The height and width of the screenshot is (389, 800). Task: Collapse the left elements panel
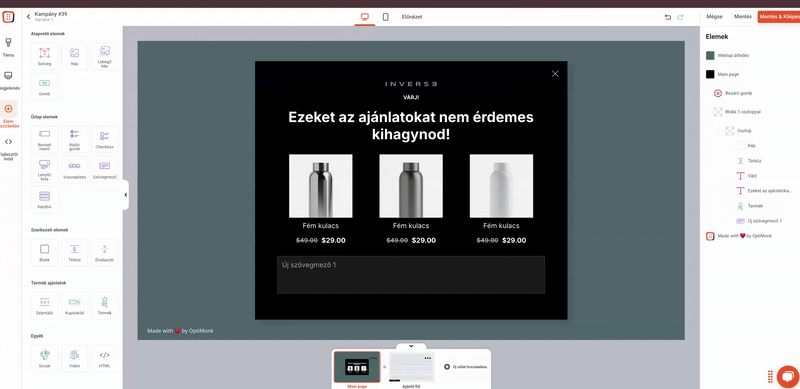pos(126,194)
